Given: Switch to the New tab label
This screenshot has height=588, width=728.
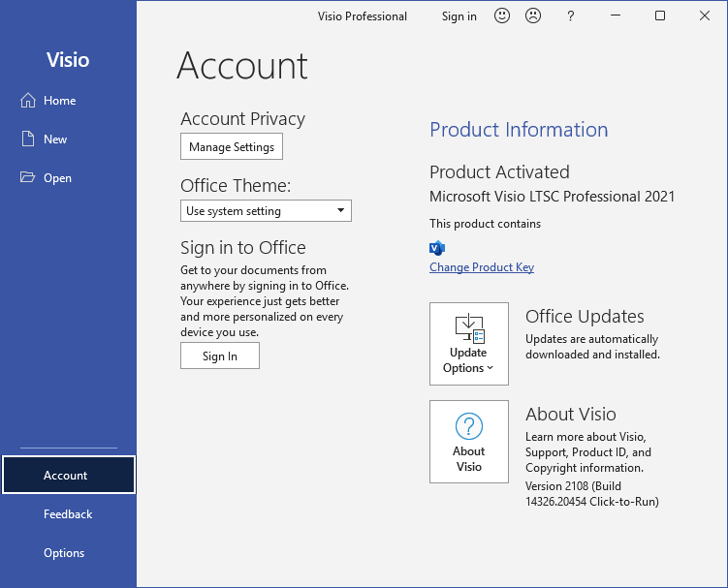Looking at the screenshot, I should [x=55, y=139].
